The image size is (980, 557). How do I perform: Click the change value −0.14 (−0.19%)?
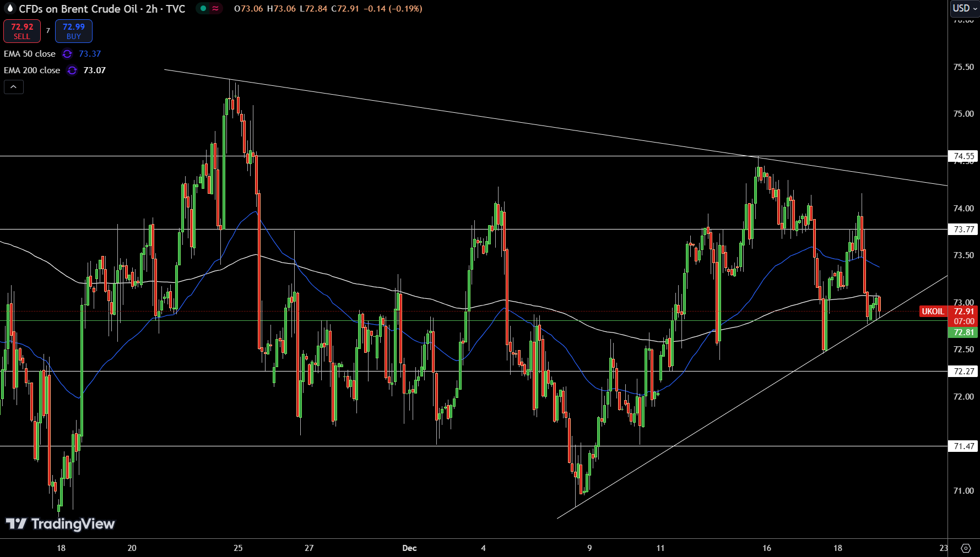[393, 9]
